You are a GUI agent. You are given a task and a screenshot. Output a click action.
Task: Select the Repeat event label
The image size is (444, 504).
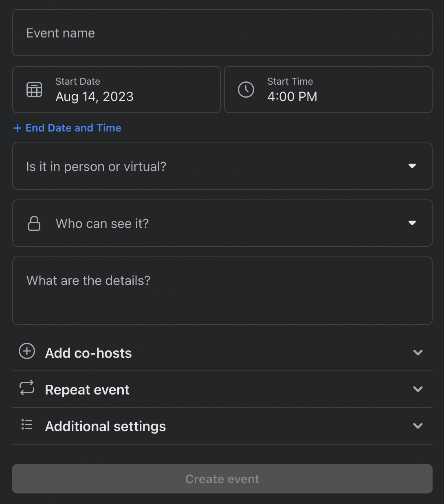(87, 390)
